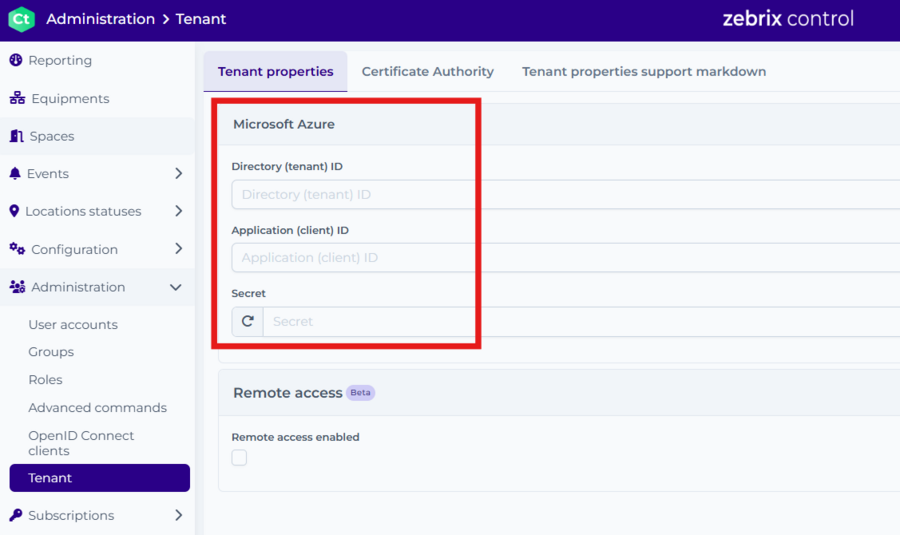900x535 pixels.
Task: Click the Application (client) ID field
Action: point(565,258)
